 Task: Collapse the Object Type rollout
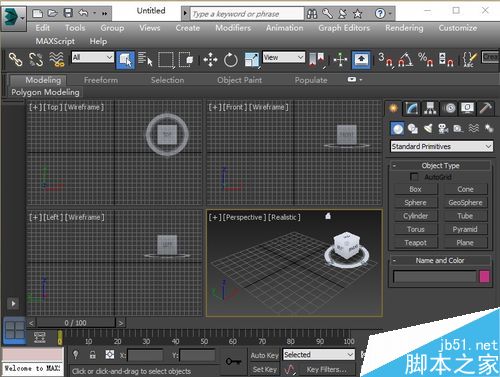[x=394, y=166]
